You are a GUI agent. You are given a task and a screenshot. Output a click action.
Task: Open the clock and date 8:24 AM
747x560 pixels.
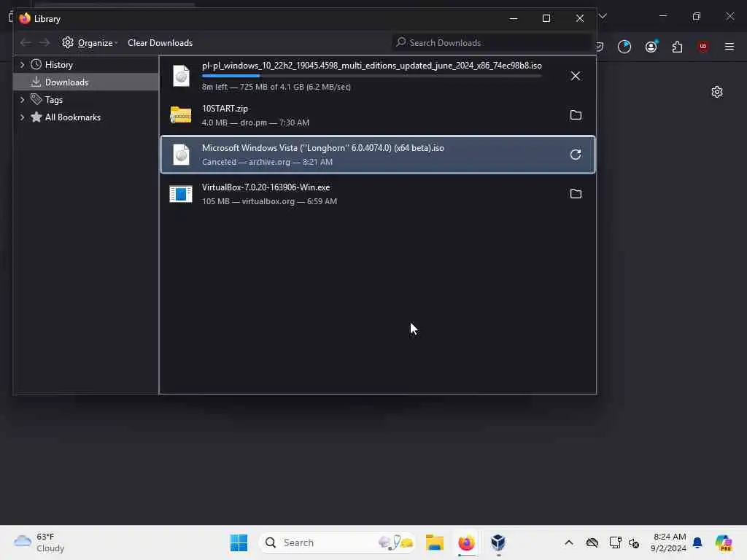tap(668, 542)
